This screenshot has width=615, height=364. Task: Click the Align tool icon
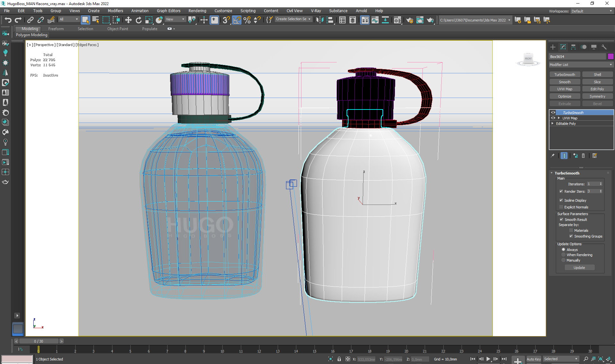point(330,20)
